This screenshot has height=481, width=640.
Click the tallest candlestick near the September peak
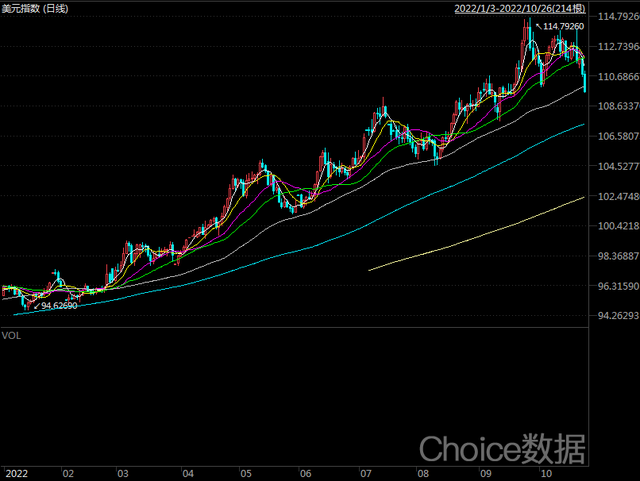527,40
